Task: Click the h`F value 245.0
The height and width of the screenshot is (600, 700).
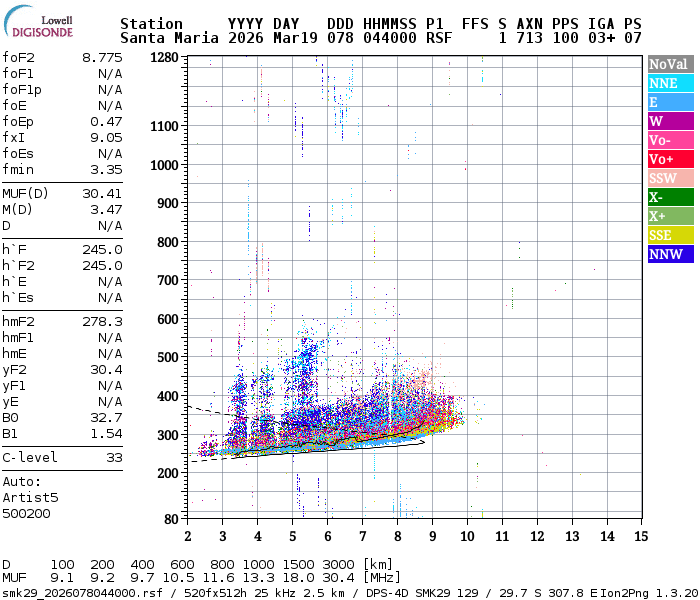Action: coord(102,250)
